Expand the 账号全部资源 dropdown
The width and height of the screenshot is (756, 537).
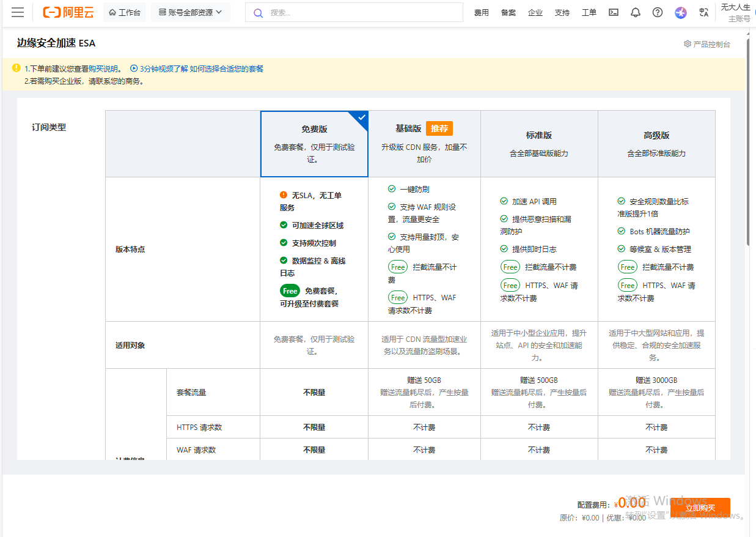[190, 12]
